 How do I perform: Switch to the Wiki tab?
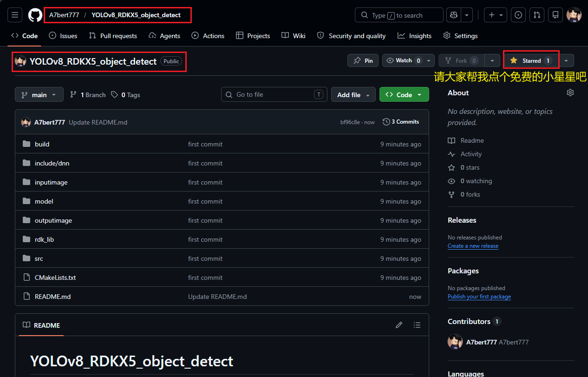[294, 36]
